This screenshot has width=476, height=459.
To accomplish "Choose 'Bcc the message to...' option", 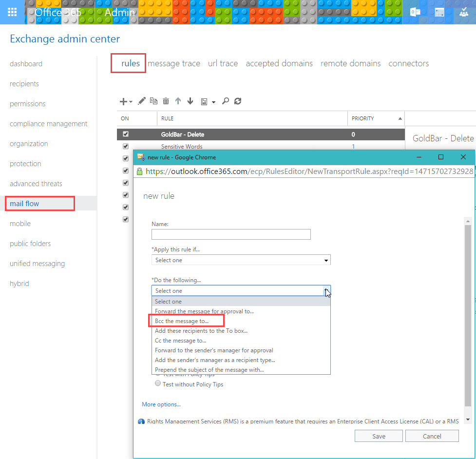I will 241,321.
